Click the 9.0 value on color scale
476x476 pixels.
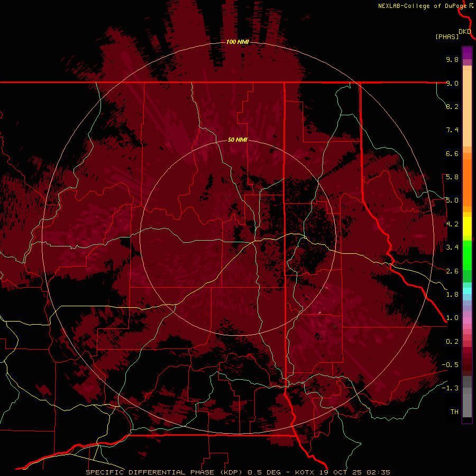(452, 83)
